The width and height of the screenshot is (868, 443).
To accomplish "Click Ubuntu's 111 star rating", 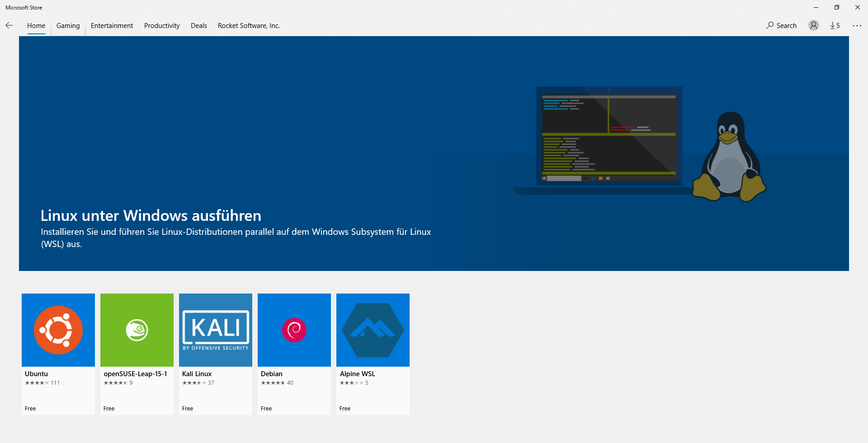I will 42,383.
